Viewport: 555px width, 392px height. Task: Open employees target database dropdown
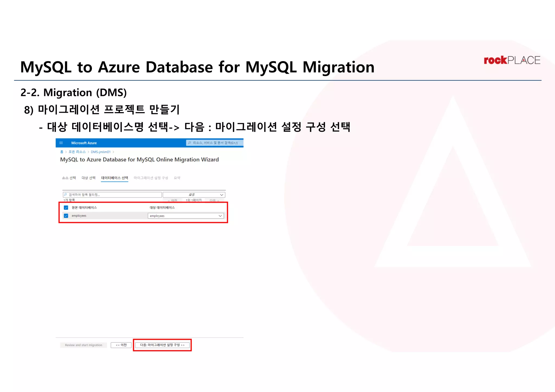tap(186, 216)
